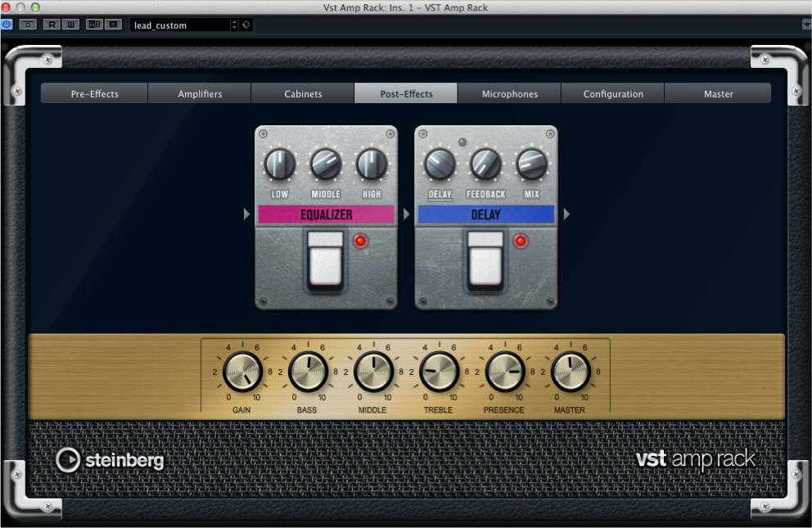This screenshot has width=812, height=528.
Task: Click the editor view icon left of R
Action: click(27, 24)
